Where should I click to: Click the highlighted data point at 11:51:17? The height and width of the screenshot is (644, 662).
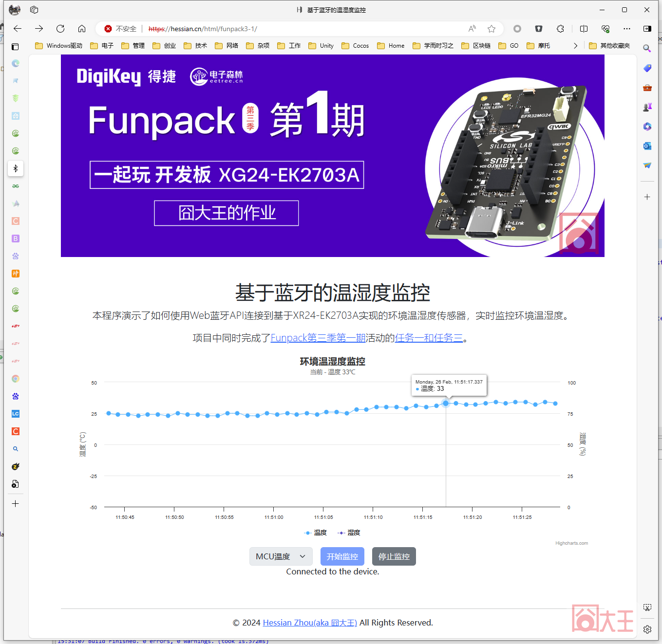click(446, 403)
